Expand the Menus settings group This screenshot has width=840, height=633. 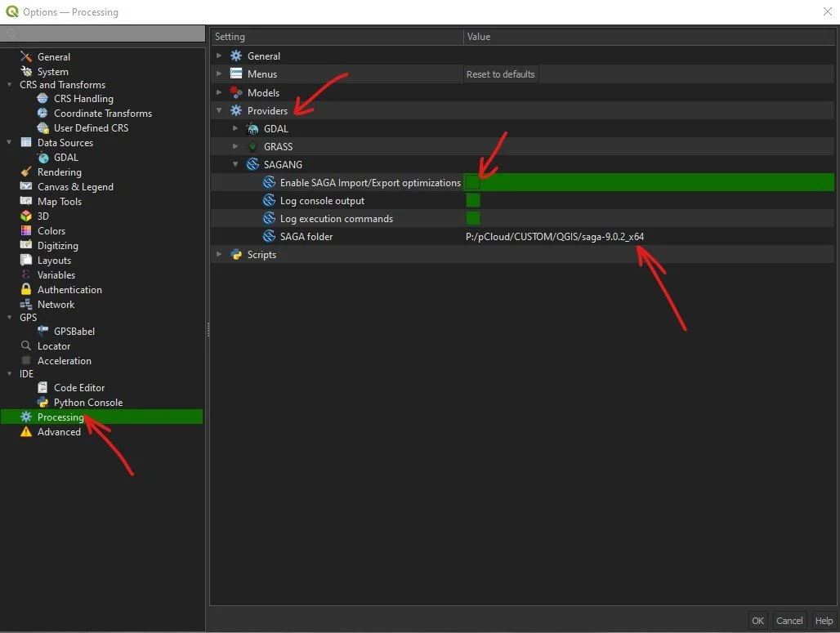click(x=218, y=74)
